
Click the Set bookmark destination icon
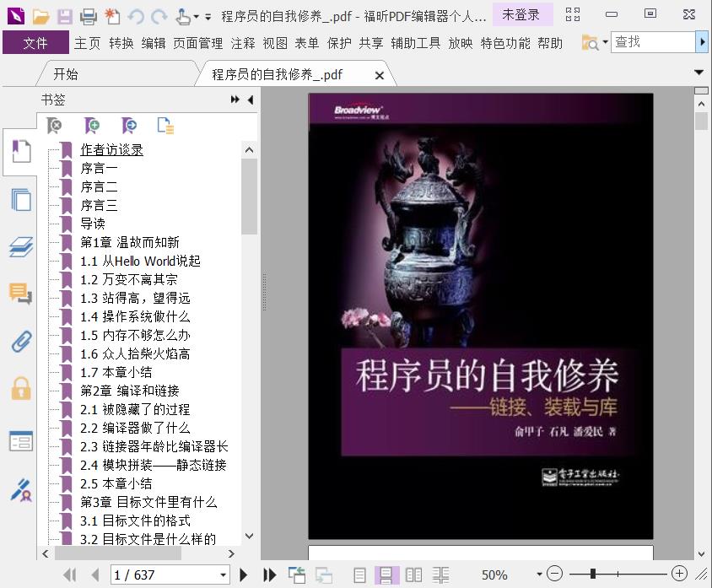[x=129, y=126]
